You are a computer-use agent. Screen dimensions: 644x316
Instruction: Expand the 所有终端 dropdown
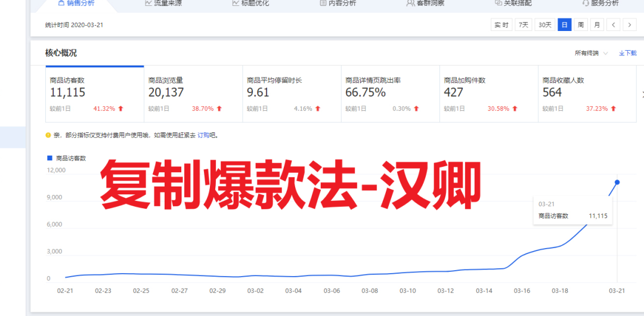tap(592, 53)
